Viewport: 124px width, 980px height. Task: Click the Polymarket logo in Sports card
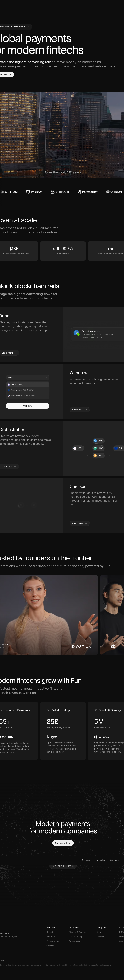[102, 737]
